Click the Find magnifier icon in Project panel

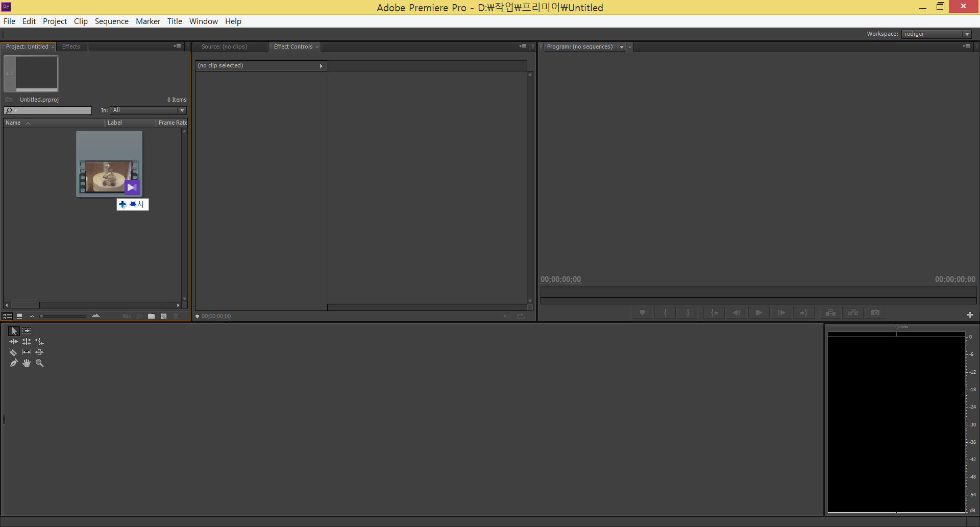coord(139,316)
